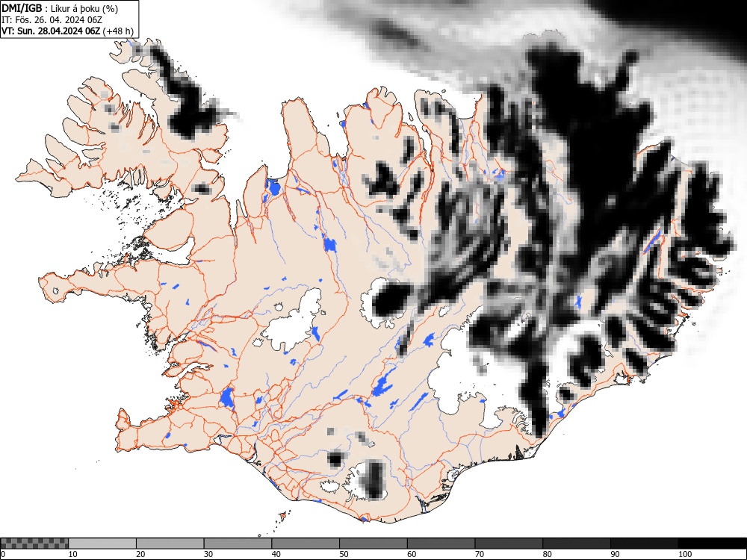Image resolution: width=747 pixels, height=560 pixels.
Task: Click the "40" legend tick label
Action: tap(276, 554)
